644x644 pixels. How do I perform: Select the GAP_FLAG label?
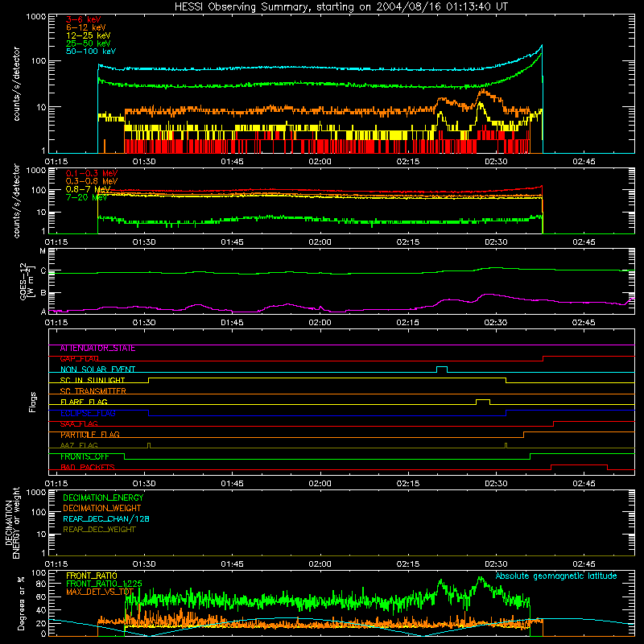pos(79,358)
